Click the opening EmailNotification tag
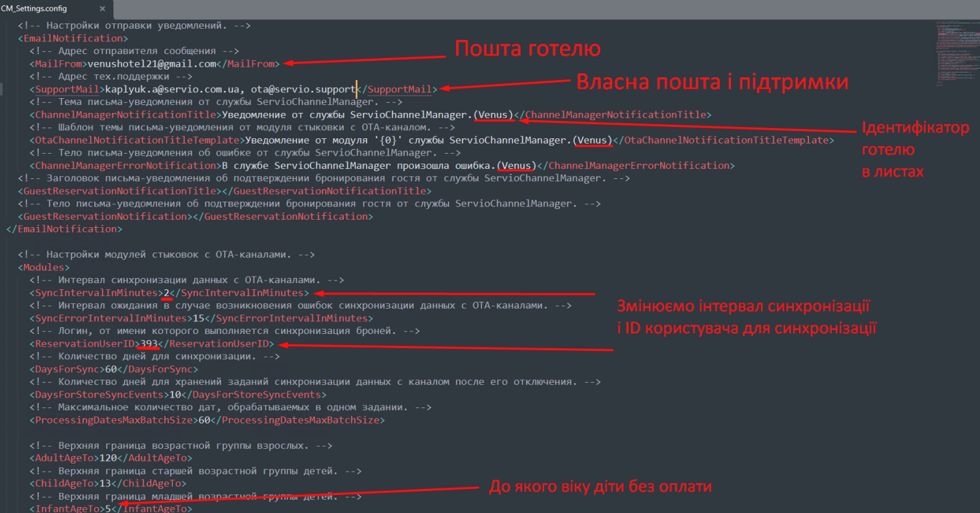 click(x=69, y=39)
